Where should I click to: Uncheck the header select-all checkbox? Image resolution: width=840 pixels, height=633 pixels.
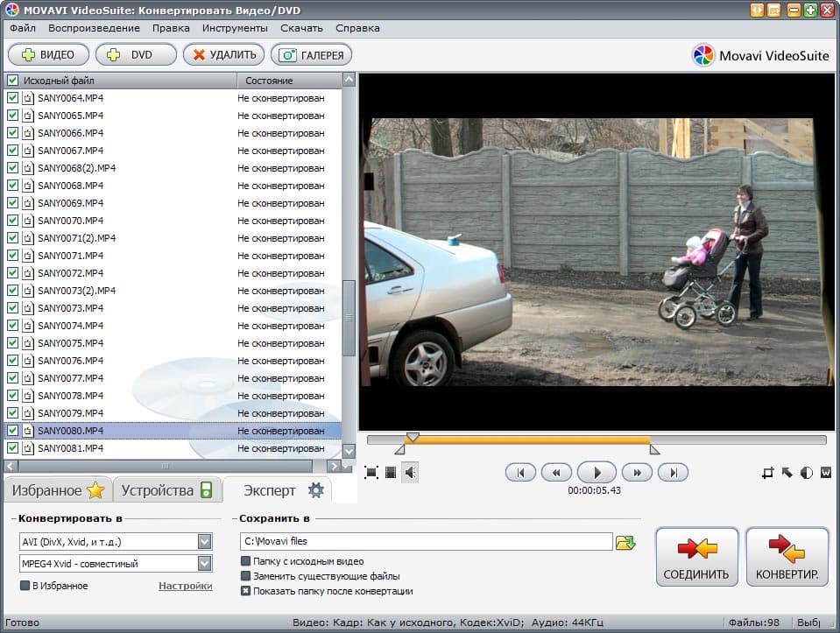coord(12,81)
